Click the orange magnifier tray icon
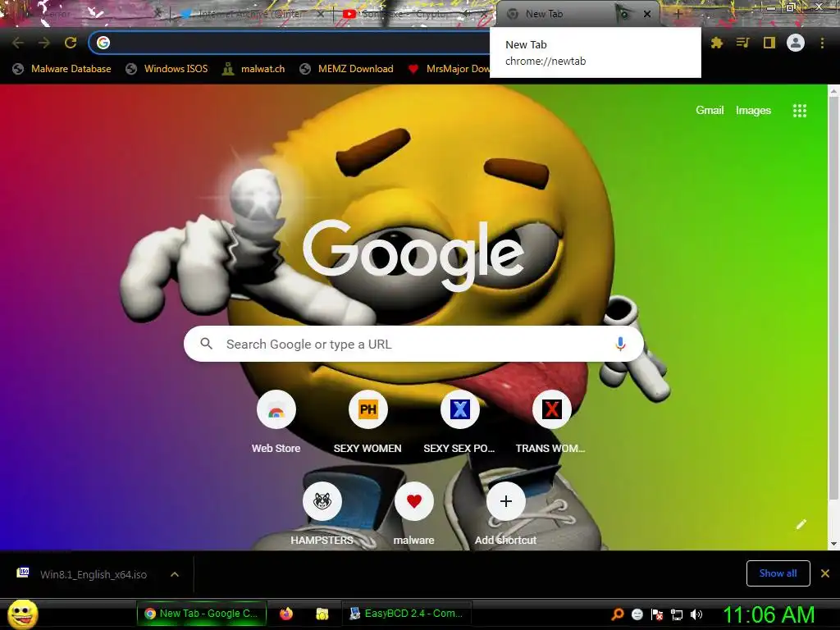 point(618,614)
